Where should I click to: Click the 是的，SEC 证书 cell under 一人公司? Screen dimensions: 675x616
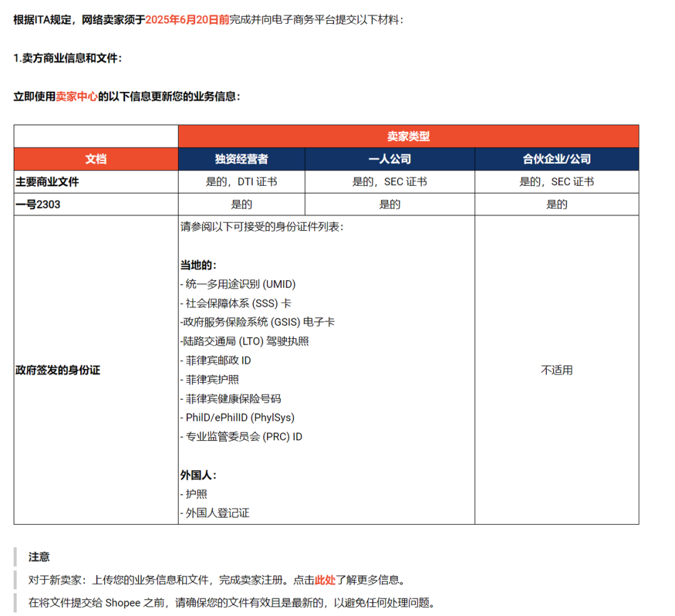pyautogui.click(x=389, y=181)
